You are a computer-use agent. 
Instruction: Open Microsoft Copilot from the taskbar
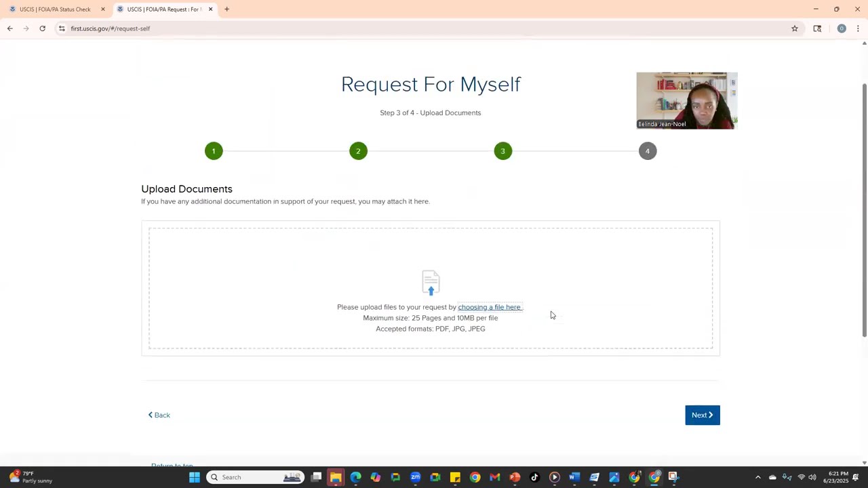coord(376,477)
